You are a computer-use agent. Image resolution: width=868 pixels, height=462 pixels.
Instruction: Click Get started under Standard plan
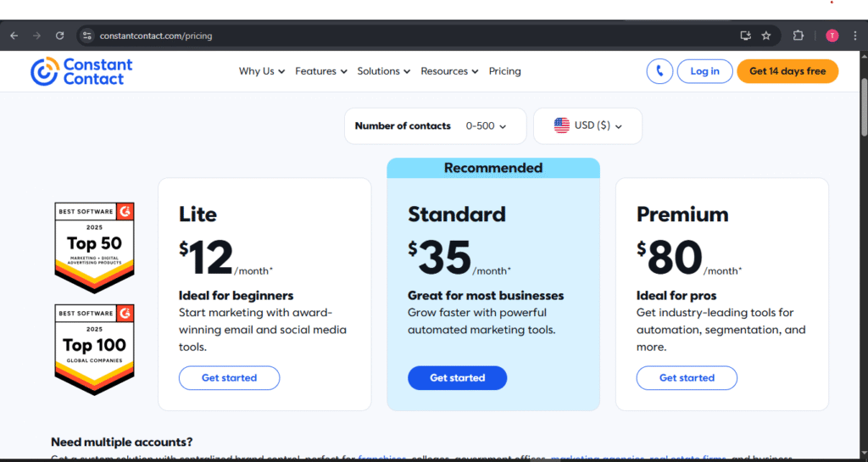[x=457, y=378]
